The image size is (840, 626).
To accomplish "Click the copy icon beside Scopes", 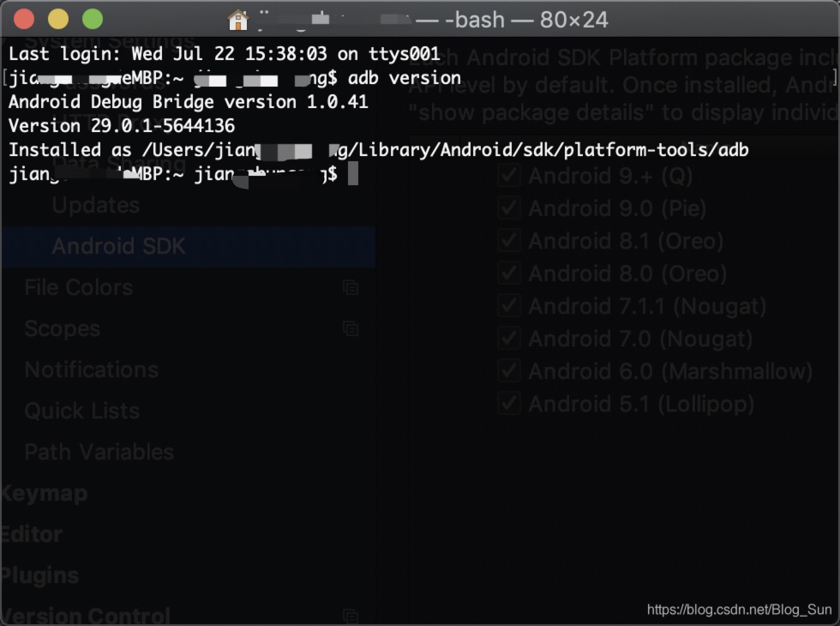I will click(x=351, y=328).
